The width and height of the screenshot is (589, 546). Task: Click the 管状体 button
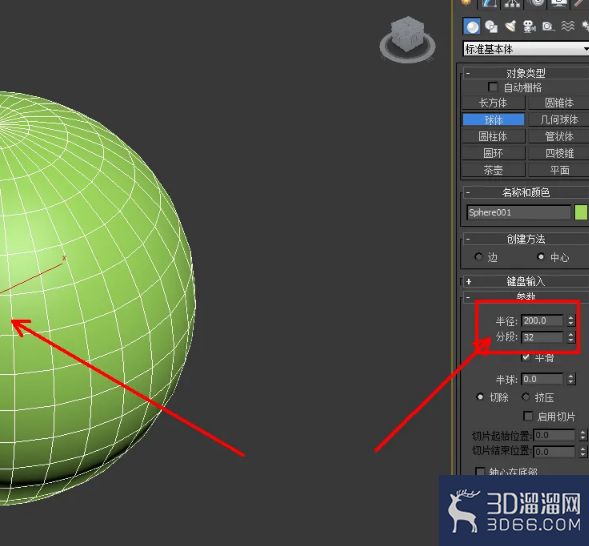(x=559, y=136)
